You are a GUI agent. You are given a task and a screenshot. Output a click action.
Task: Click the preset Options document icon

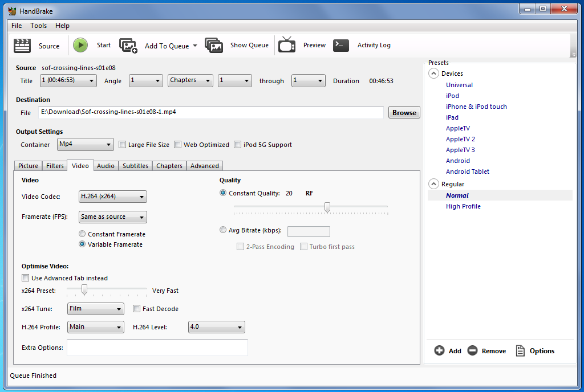(520, 350)
